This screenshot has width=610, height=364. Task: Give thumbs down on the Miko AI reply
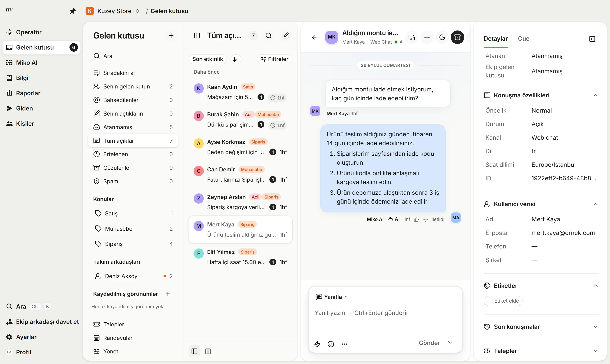pos(426,219)
